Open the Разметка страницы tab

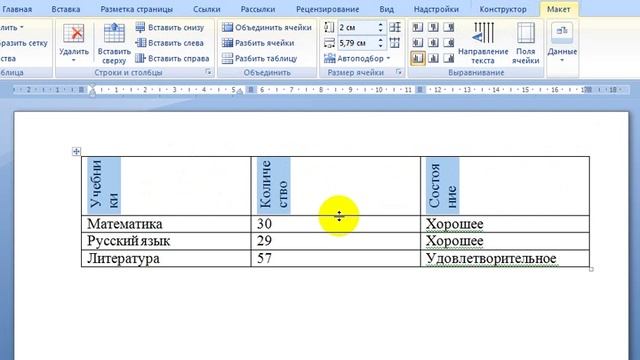point(136,9)
